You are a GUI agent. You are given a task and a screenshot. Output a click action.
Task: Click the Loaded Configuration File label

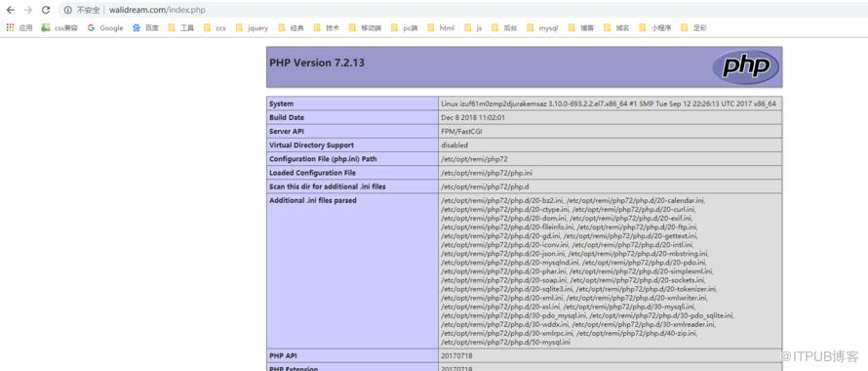(x=313, y=173)
